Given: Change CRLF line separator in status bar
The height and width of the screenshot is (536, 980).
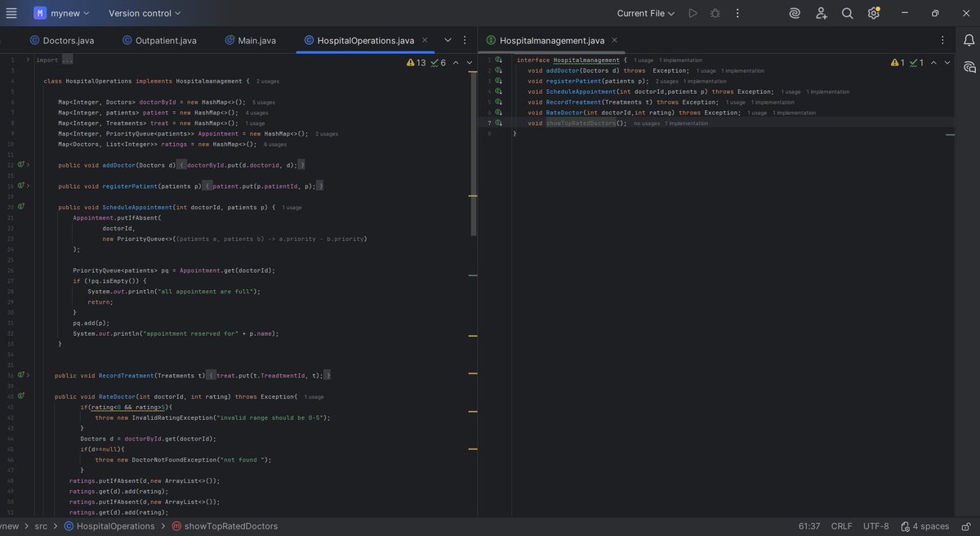Looking at the screenshot, I should [x=842, y=526].
